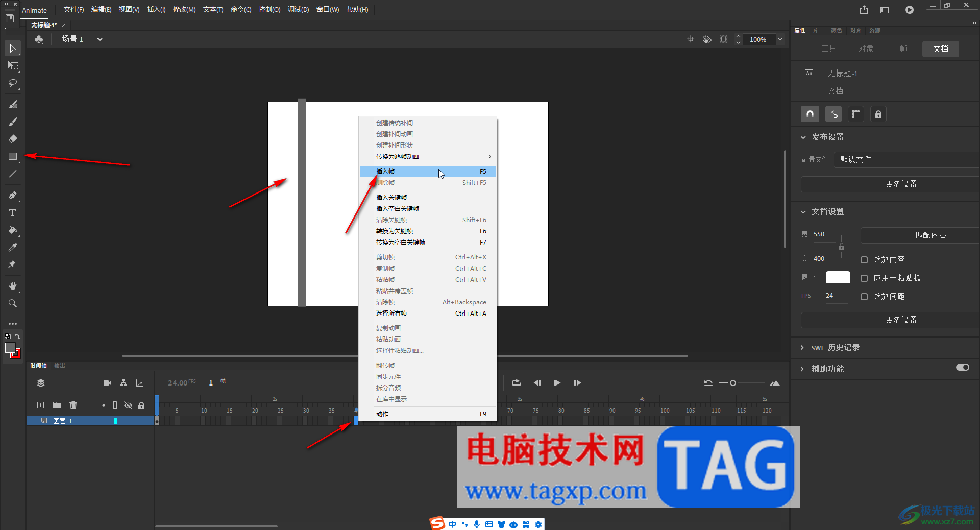Choose 插入关键帧 from the context menu

[x=428, y=198]
